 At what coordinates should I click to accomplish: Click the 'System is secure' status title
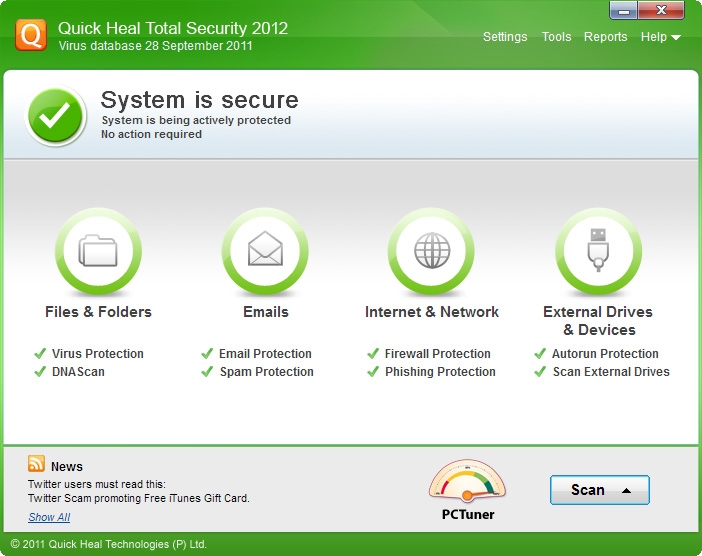pyautogui.click(x=199, y=100)
